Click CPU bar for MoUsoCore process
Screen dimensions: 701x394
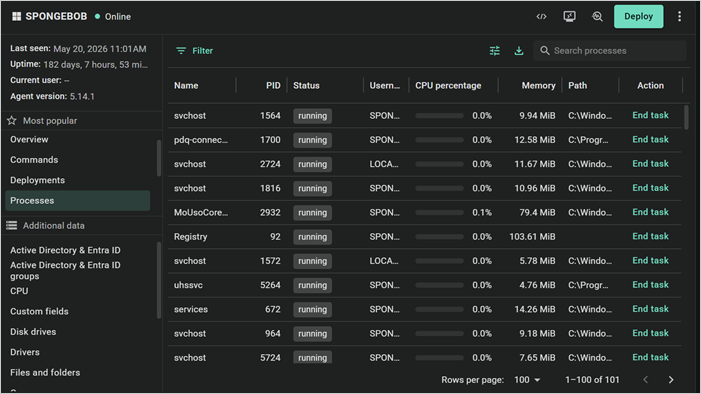(439, 212)
